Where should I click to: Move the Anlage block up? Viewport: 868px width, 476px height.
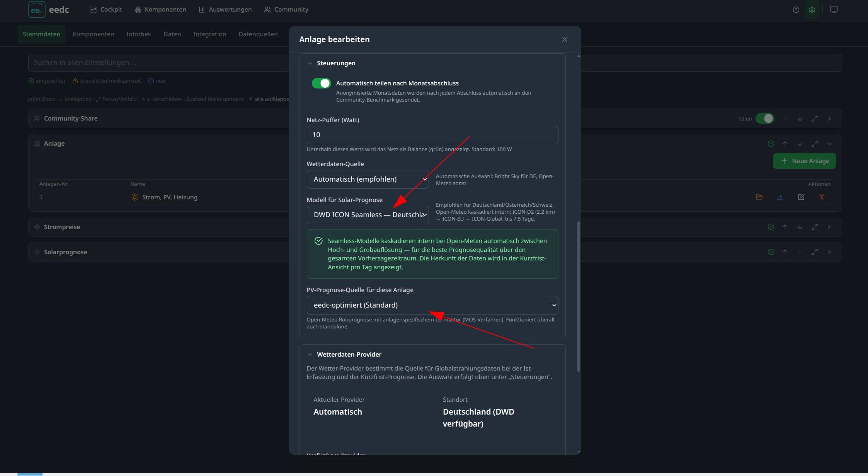coord(785,144)
